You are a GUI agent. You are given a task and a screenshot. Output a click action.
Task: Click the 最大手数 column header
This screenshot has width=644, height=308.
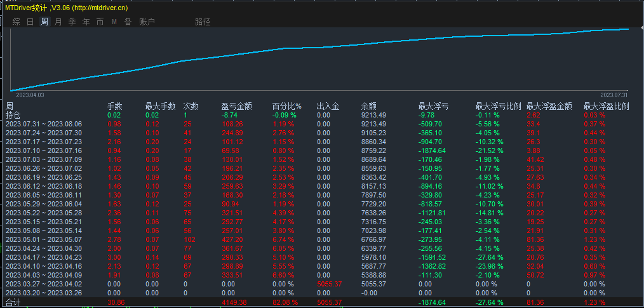(160, 106)
